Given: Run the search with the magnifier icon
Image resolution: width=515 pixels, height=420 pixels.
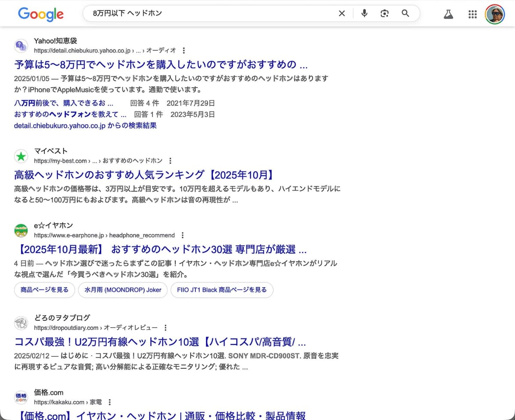Looking at the screenshot, I should coord(405,13).
